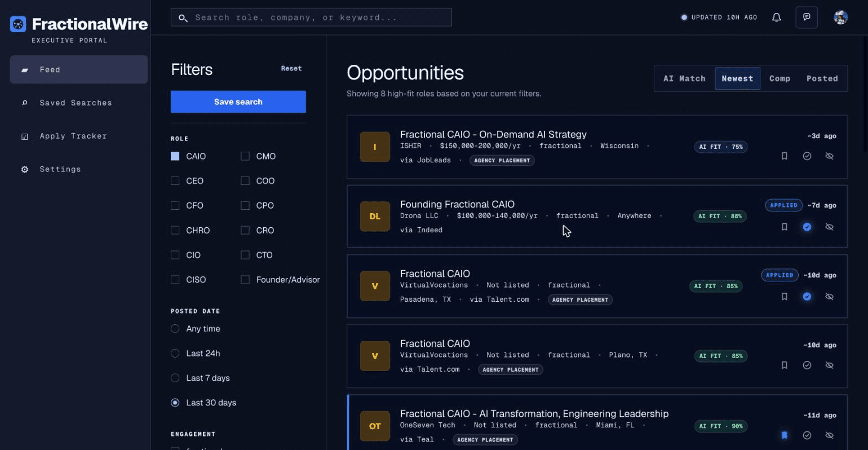Hide the Drona LLC role
Image resolution: width=868 pixels, height=450 pixels.
829,227
